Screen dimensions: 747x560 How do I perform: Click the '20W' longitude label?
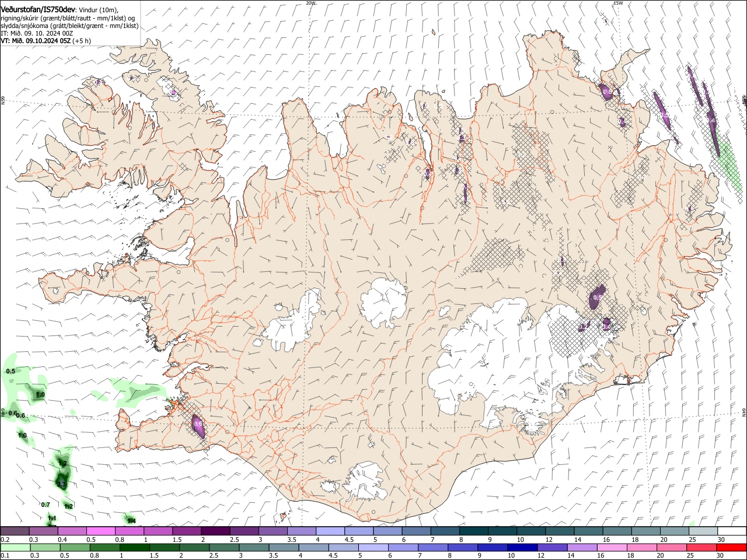311,3
